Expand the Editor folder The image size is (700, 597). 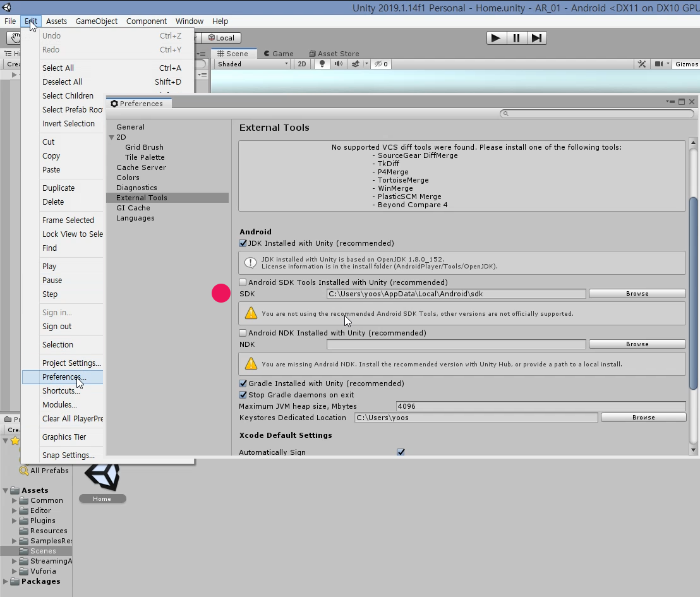point(15,510)
